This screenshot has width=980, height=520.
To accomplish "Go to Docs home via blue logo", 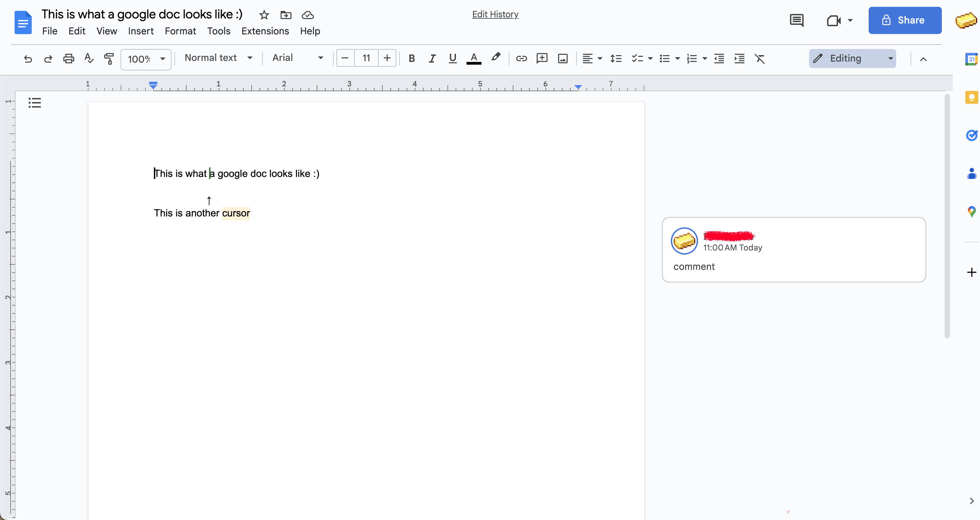I will pyautogui.click(x=23, y=22).
